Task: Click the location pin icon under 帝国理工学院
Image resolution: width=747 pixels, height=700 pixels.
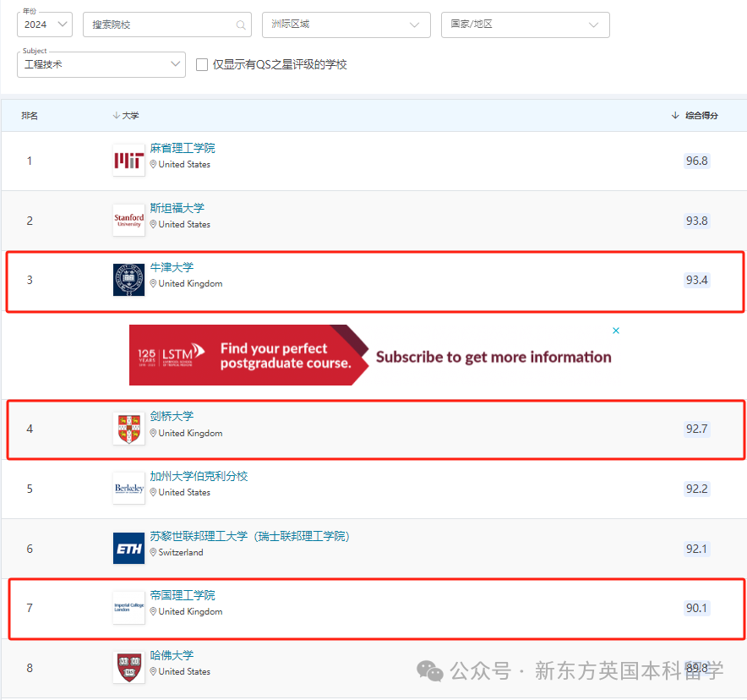Action: pos(154,611)
